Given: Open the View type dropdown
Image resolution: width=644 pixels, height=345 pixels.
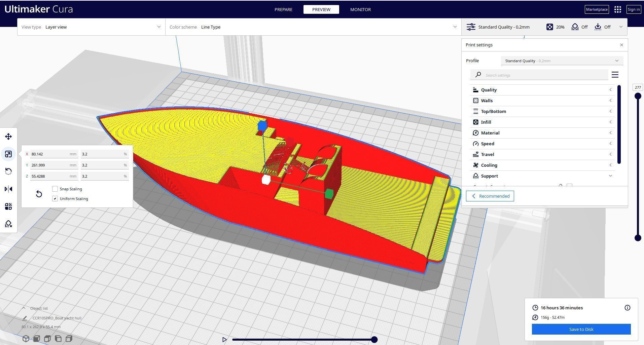Looking at the screenshot, I should pyautogui.click(x=91, y=27).
